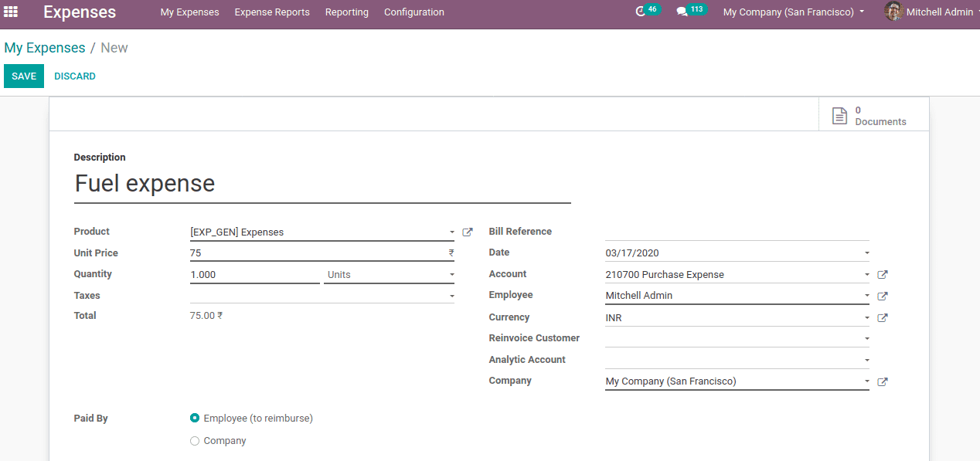
Task: Click the SAVE button
Action: coord(24,76)
